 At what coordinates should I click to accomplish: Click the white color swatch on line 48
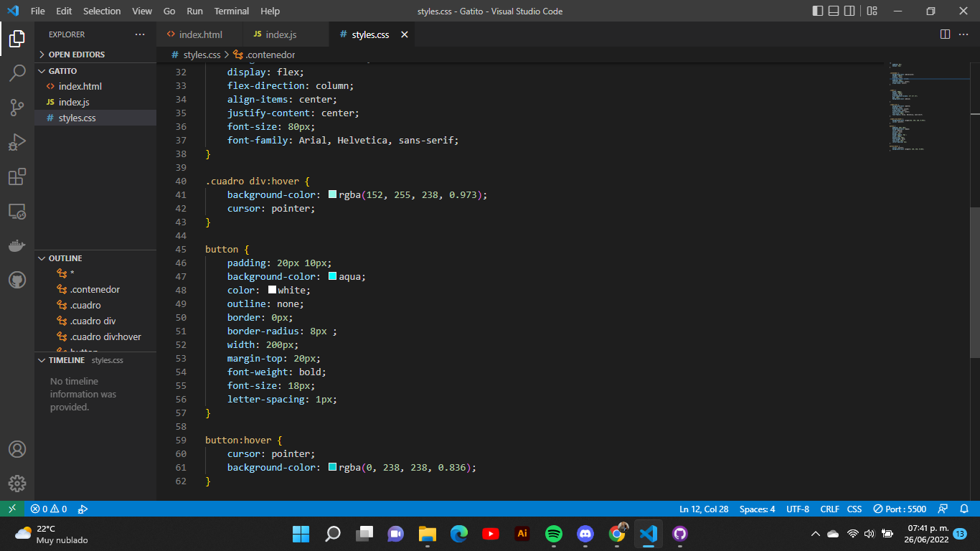pyautogui.click(x=272, y=290)
